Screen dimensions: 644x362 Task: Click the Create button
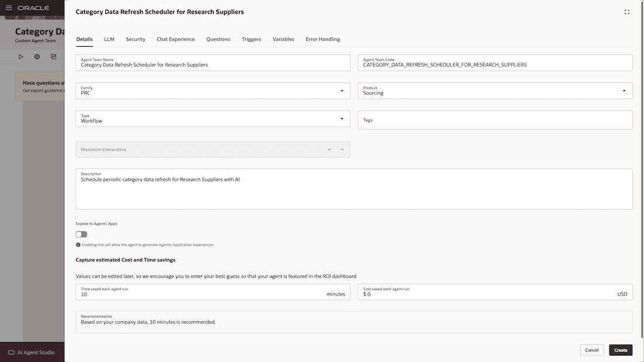click(x=621, y=350)
